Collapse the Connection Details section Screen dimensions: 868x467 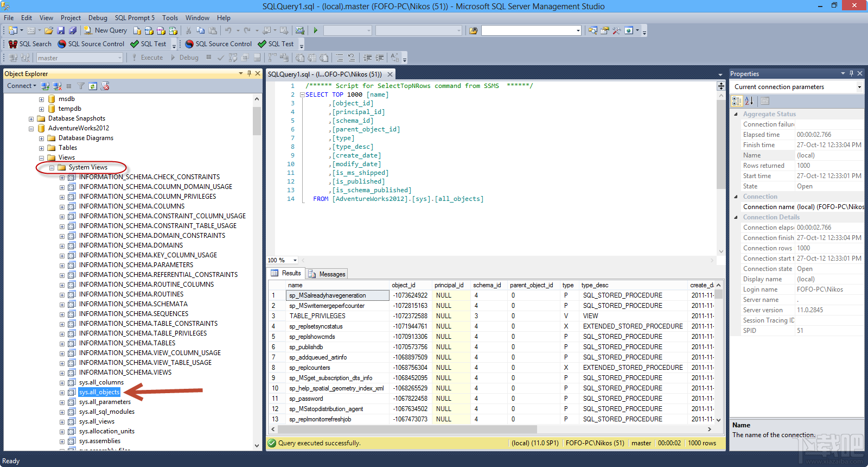pyautogui.click(x=736, y=217)
